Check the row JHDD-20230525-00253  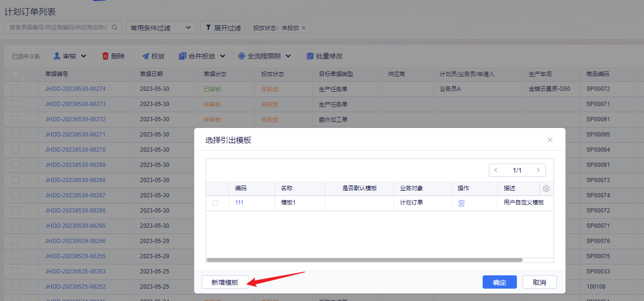tap(16, 271)
